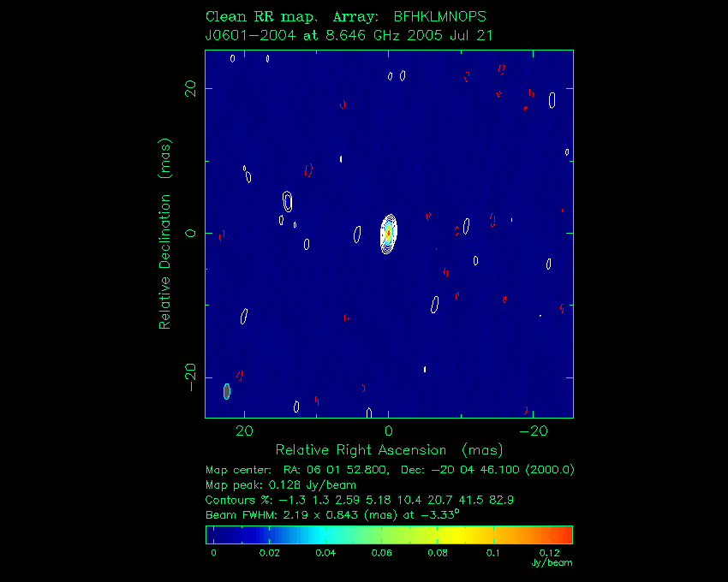The image size is (728, 582).
Task: Click the declination axis tick label '20'
Action: (x=190, y=88)
